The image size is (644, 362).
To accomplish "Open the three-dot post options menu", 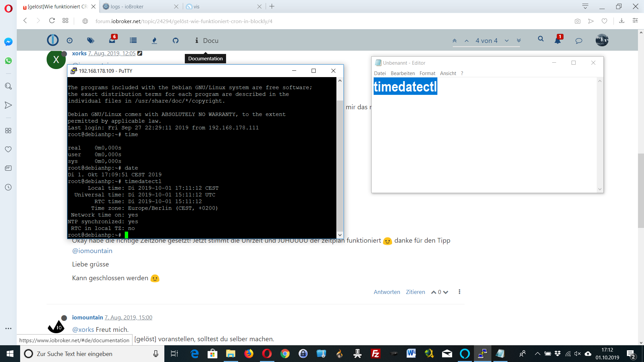I will [x=459, y=292].
